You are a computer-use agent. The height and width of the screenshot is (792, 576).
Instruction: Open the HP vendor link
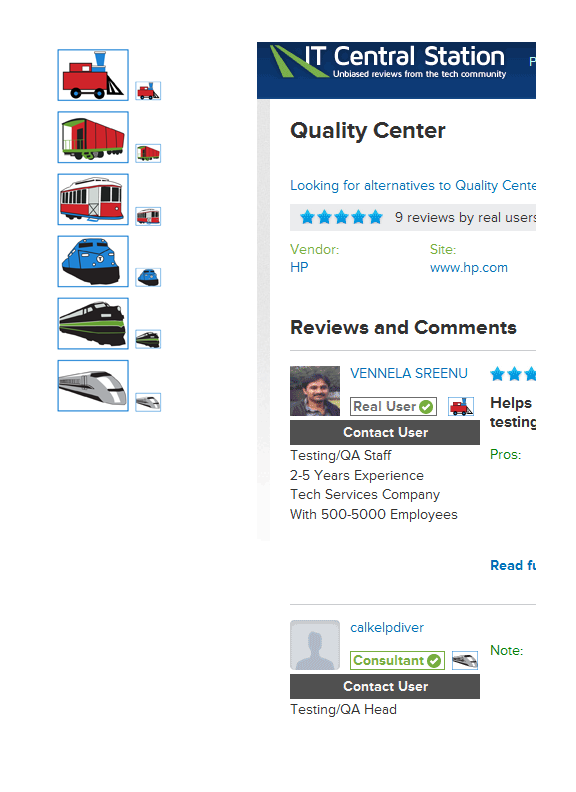[x=299, y=268]
